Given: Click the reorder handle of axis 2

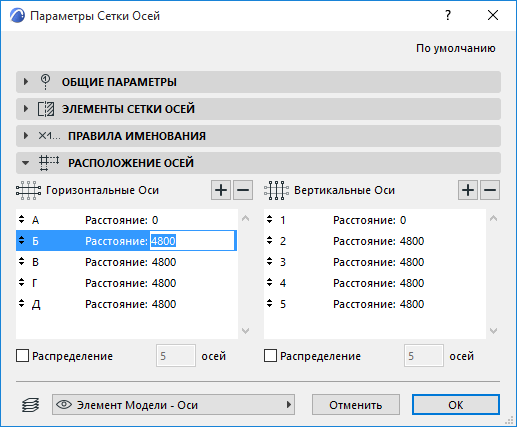Looking at the screenshot, I should [270, 241].
